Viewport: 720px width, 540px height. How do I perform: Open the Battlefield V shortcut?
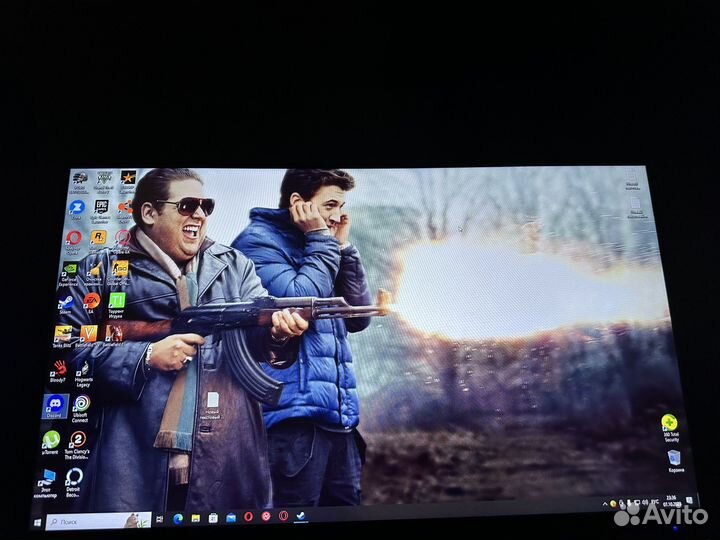pyautogui.click(x=88, y=336)
